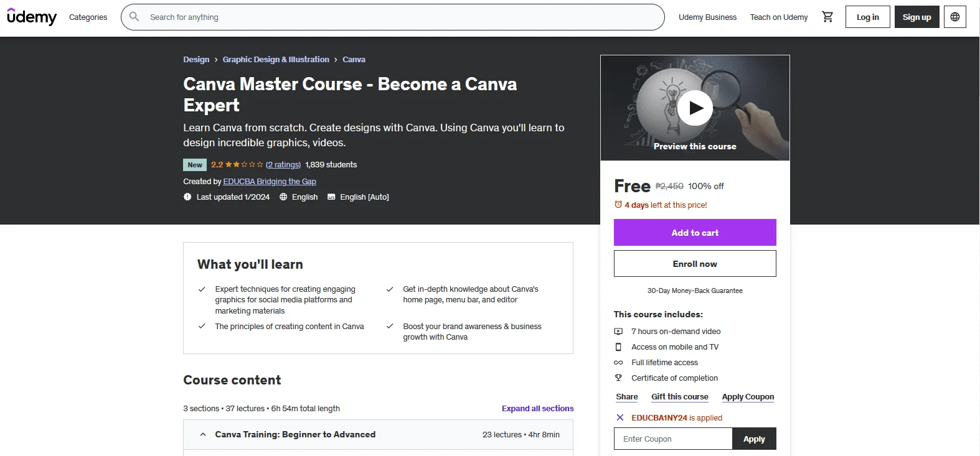Open Udemy Business link
The height and width of the screenshot is (456, 980).
[x=707, y=17]
